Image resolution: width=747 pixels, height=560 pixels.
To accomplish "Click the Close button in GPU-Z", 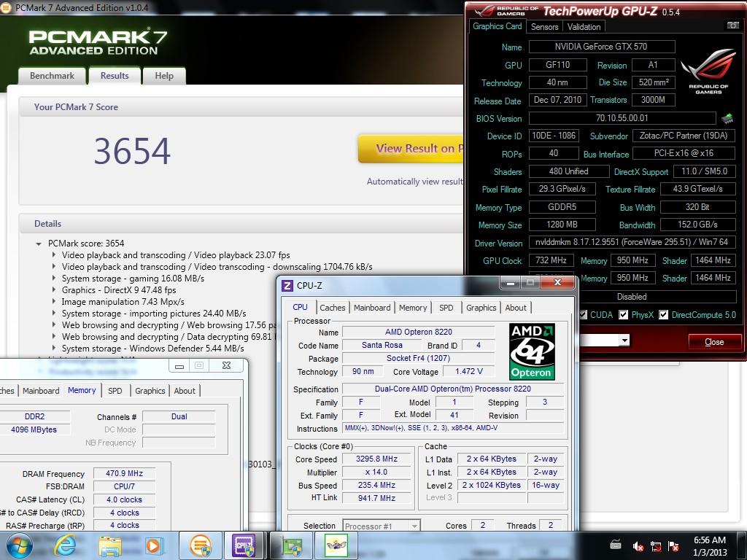I will [x=714, y=341].
